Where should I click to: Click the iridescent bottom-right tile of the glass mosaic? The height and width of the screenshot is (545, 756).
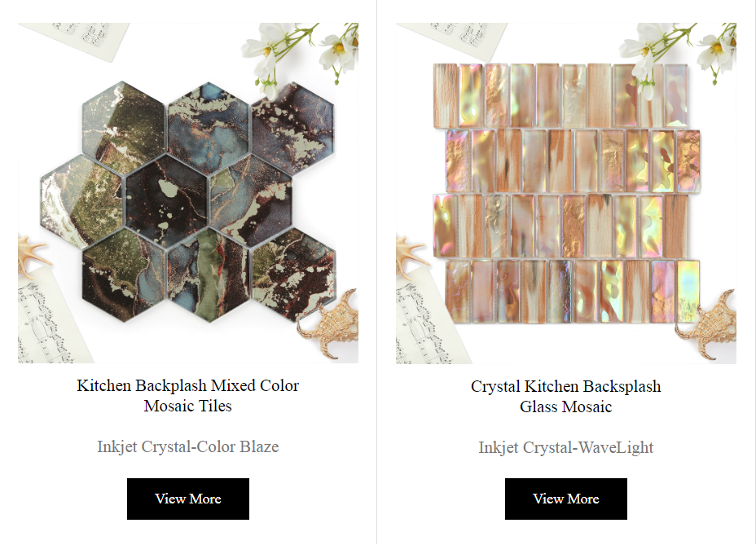coord(688,292)
